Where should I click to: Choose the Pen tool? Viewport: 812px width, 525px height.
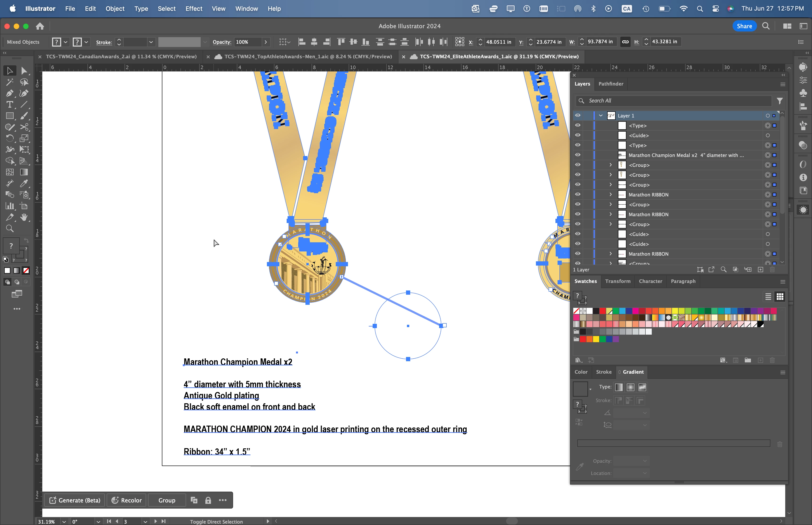(x=10, y=93)
